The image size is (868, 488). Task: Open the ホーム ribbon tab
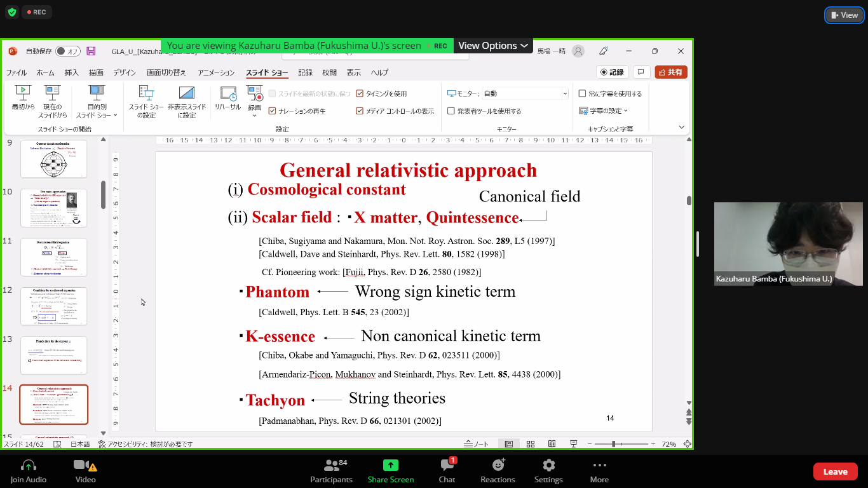tap(45, 72)
